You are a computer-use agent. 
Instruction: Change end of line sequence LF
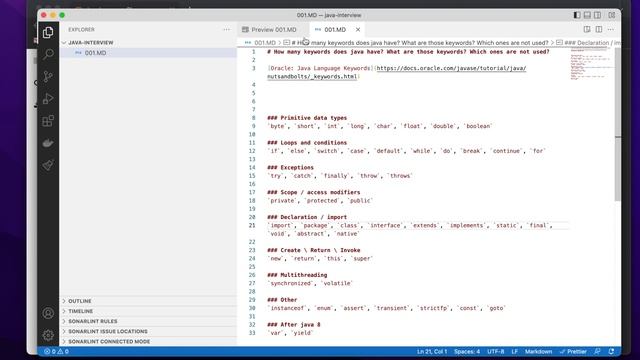click(x=514, y=351)
